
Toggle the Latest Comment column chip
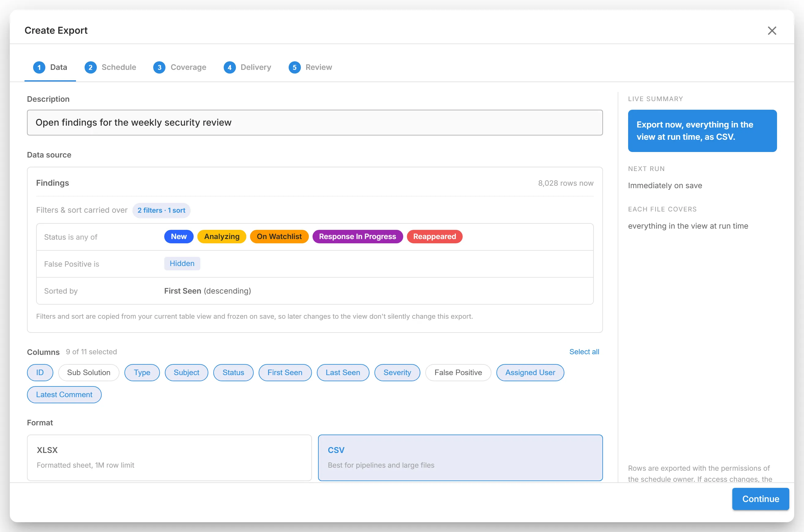coord(64,395)
